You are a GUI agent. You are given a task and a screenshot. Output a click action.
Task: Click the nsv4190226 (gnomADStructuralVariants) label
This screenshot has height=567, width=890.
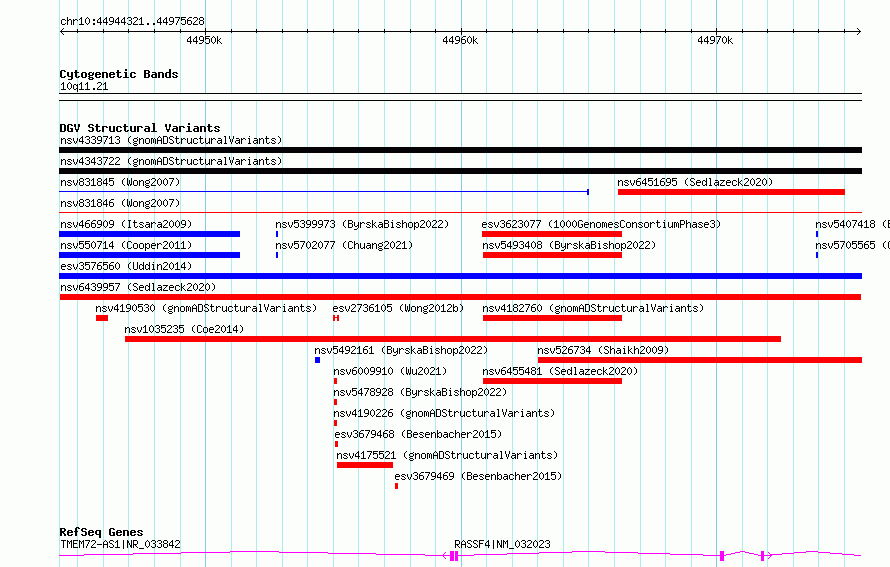click(x=444, y=413)
